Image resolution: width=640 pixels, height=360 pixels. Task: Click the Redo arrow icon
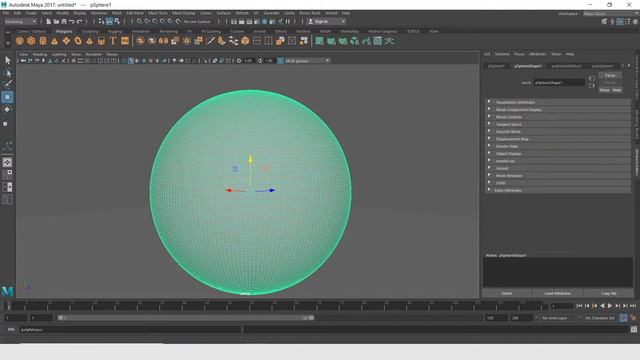[80, 22]
